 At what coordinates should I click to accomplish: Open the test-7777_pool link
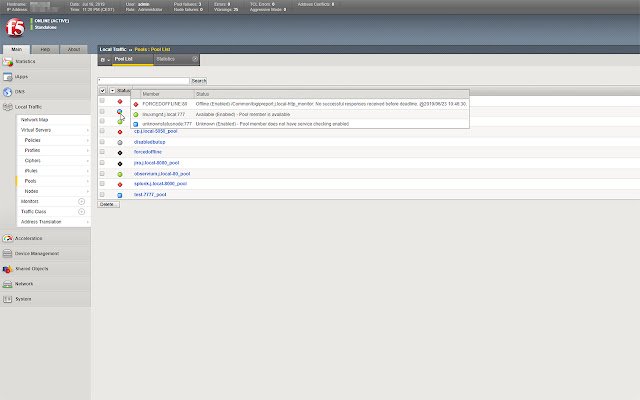tap(150, 195)
